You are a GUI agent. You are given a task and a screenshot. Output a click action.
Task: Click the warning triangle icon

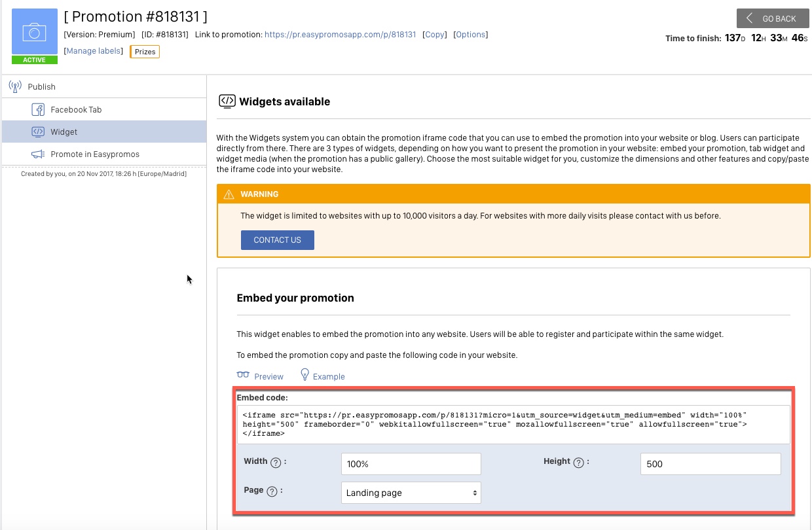coord(229,194)
